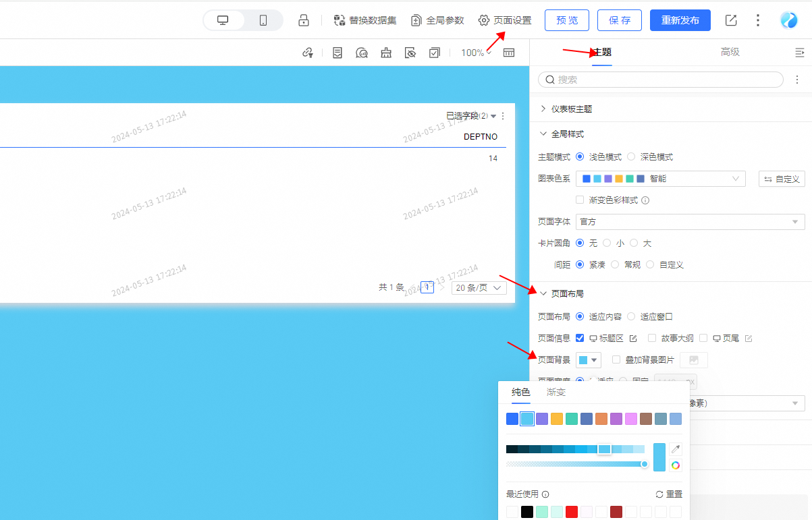This screenshot has height=520, width=812.
Task: Open the color wheel picker
Action: pos(675,465)
